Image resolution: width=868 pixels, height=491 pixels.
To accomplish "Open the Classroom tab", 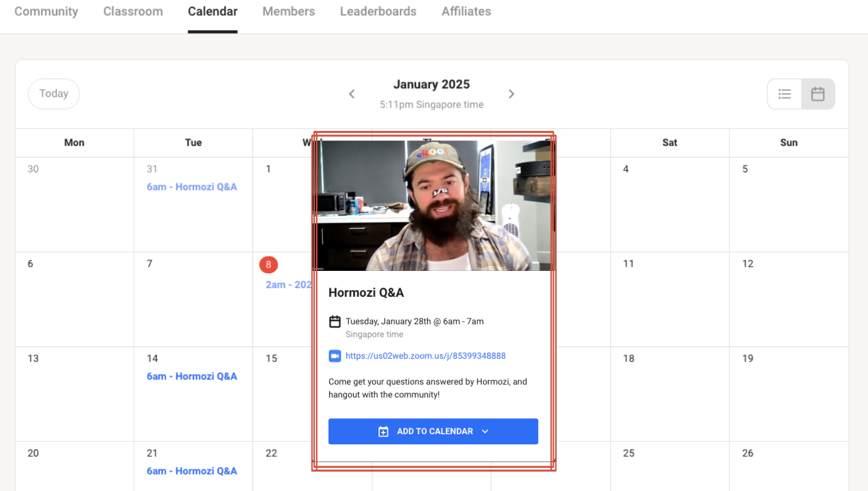I will pos(133,11).
